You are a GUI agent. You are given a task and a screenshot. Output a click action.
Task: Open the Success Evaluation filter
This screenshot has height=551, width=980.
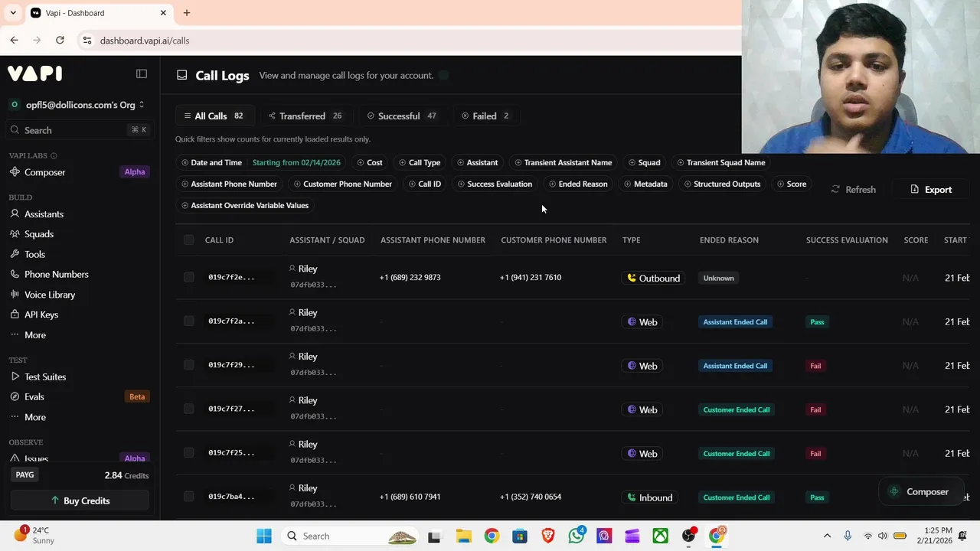495,184
